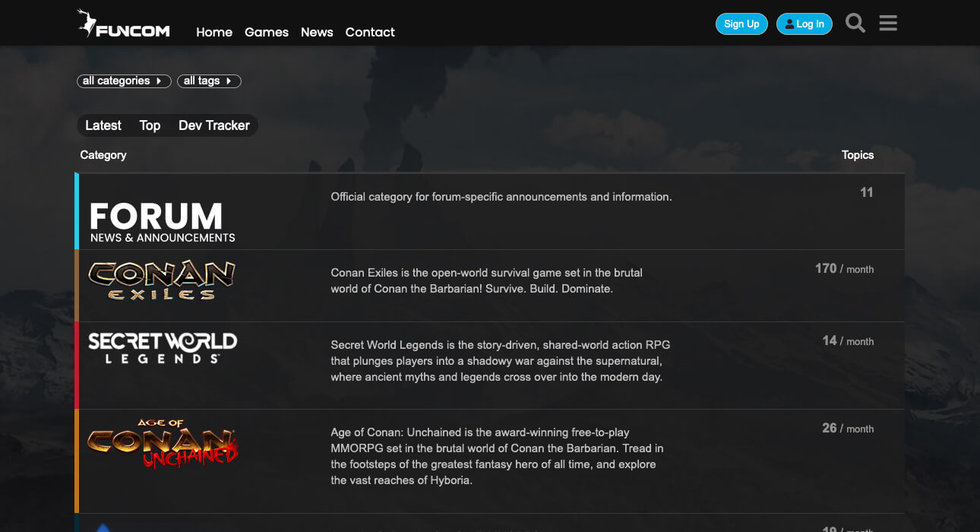The width and height of the screenshot is (980, 532).
Task: Open the hamburger menu icon
Action: pyautogui.click(x=888, y=24)
